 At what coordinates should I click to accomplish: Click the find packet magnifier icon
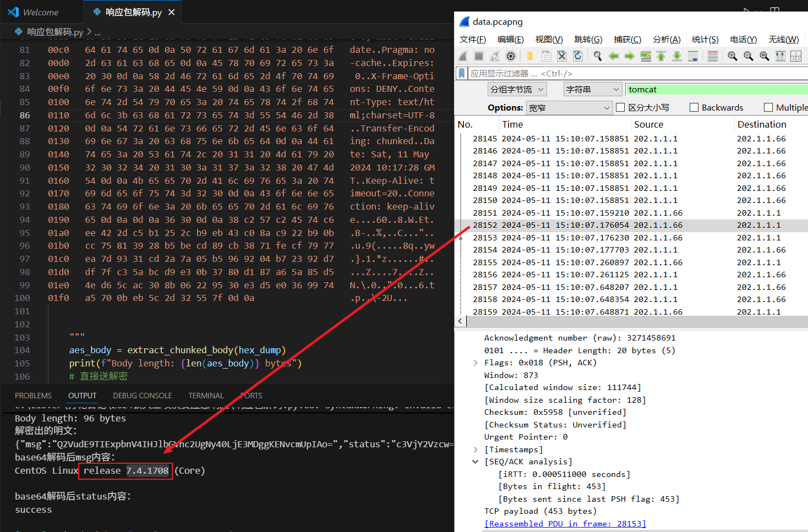[598, 56]
